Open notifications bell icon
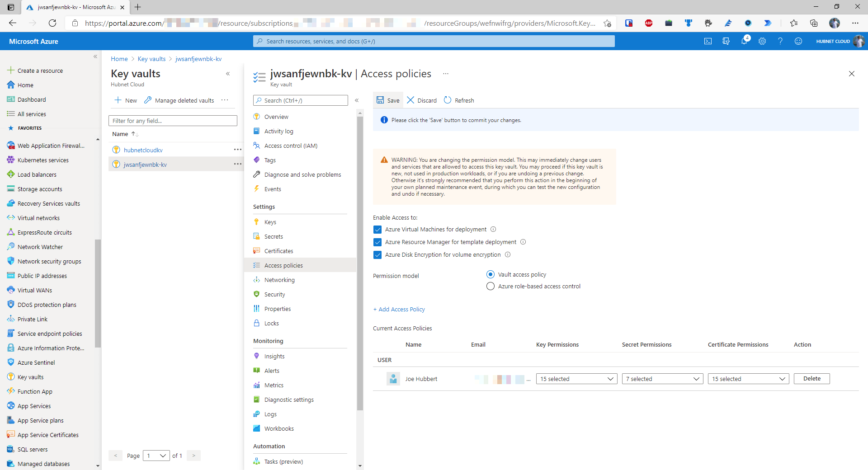Viewport: 868px width, 470px height. coord(744,41)
